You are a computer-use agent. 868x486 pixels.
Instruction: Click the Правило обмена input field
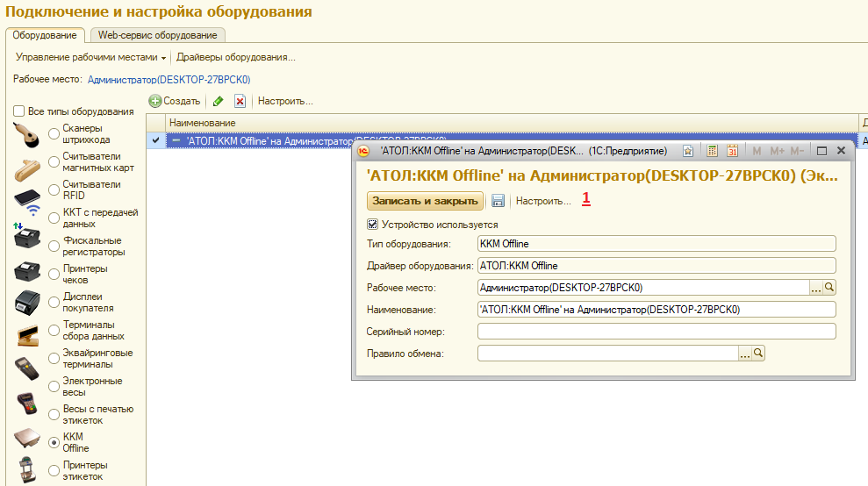click(608, 354)
